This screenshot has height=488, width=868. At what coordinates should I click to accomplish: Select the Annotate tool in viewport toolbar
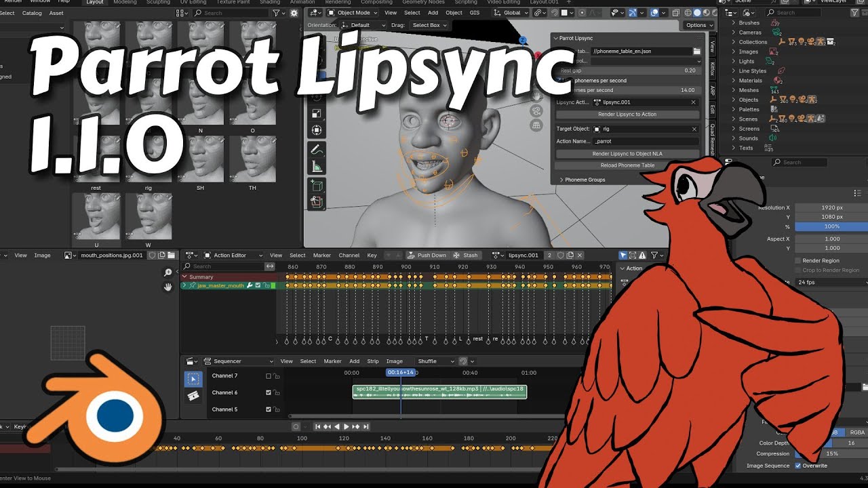click(316, 150)
